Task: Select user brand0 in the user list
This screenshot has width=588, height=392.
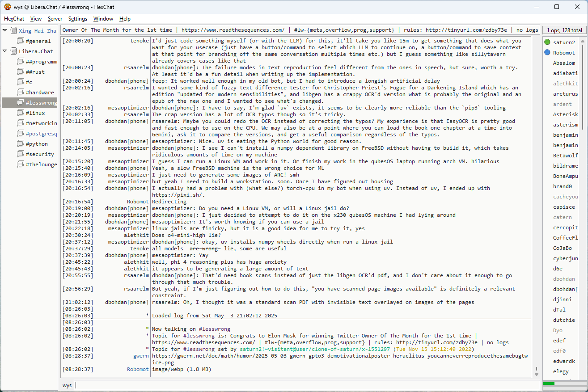Action: 562,186
